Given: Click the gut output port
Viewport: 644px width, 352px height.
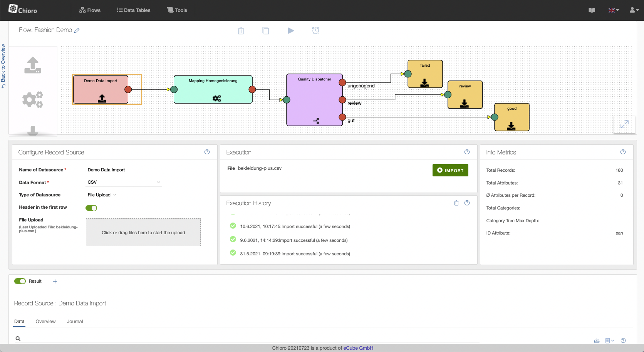Looking at the screenshot, I should click(x=342, y=117).
